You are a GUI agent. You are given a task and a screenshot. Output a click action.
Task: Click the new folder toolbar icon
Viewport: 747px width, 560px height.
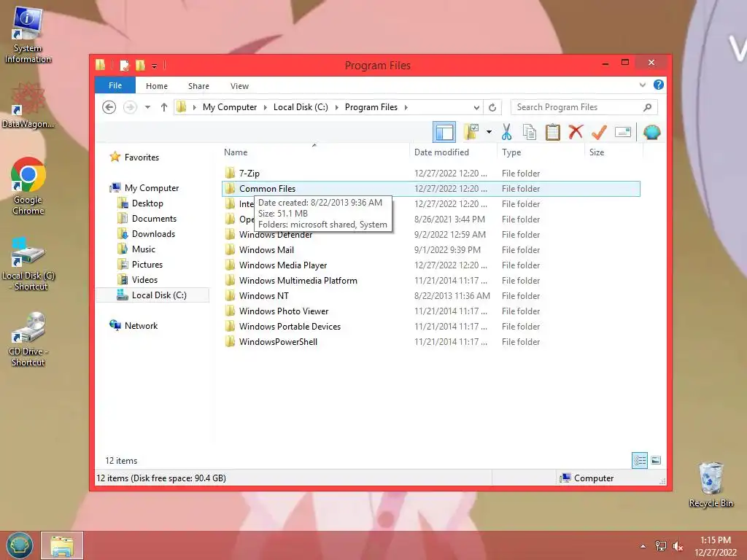pyautogui.click(x=471, y=132)
